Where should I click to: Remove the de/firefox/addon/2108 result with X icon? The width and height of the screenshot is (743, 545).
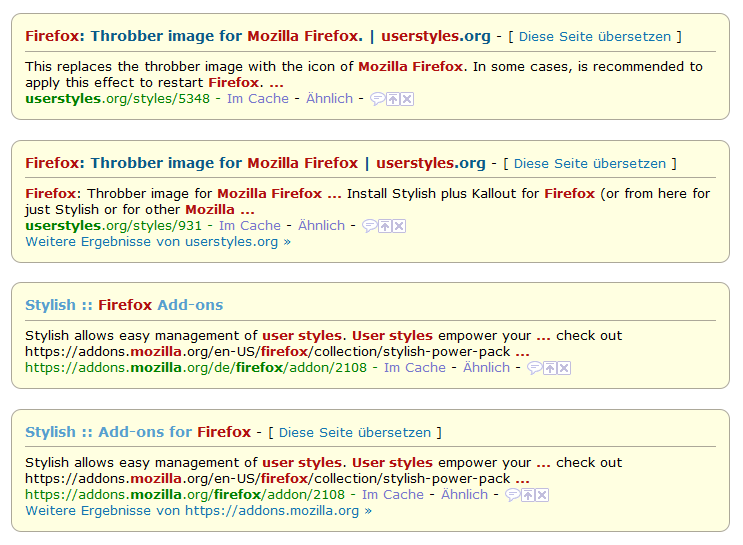pos(564,368)
